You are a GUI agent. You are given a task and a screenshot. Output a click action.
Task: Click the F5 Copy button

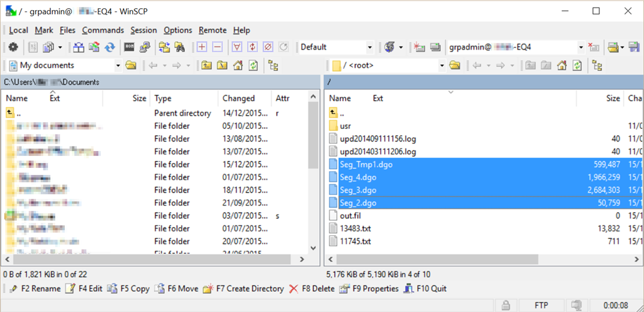128,289
